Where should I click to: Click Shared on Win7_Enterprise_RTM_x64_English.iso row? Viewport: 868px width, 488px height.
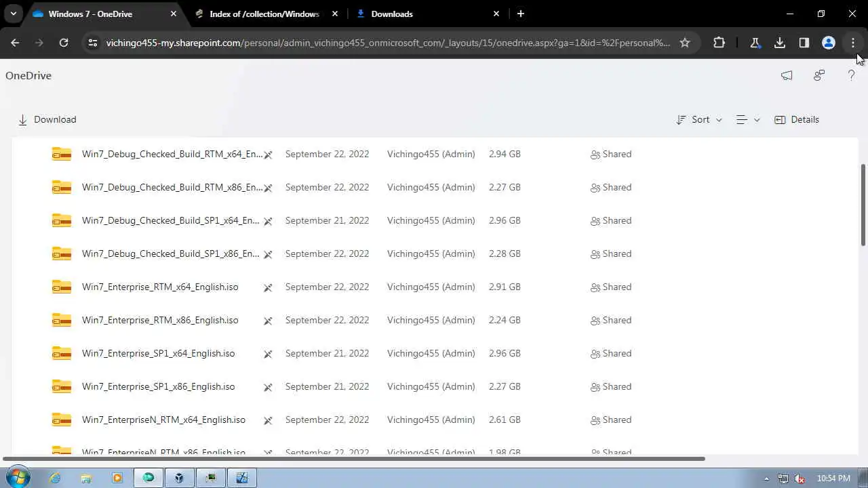(611, 287)
